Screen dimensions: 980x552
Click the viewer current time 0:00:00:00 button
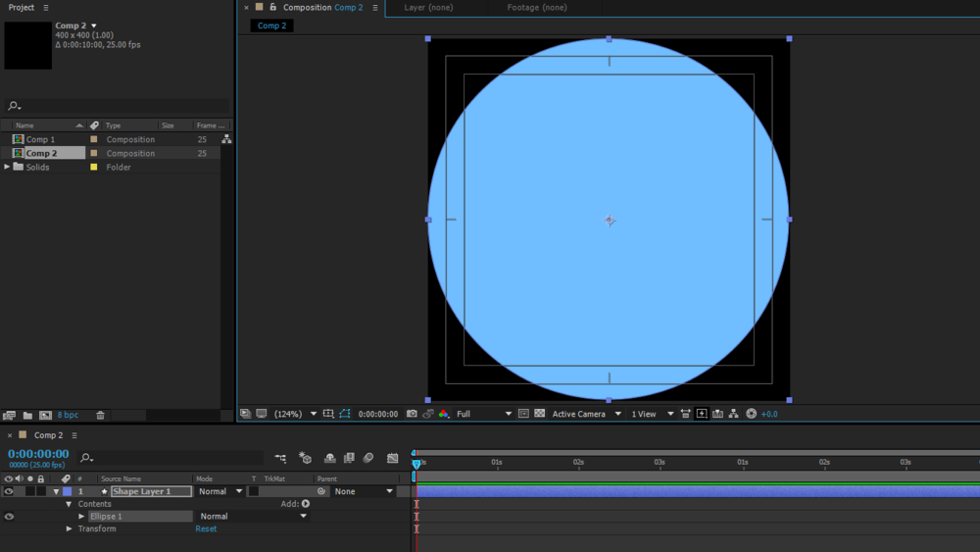(x=377, y=414)
